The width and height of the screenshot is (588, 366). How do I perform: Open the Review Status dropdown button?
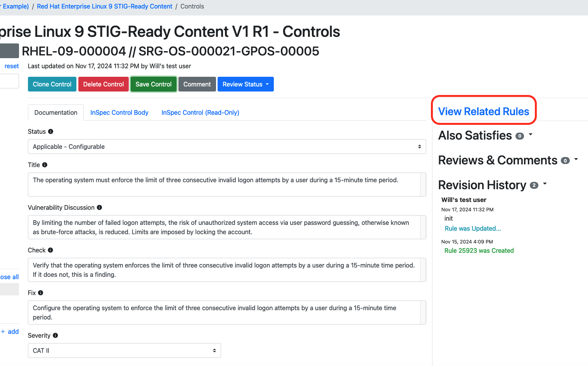pyautogui.click(x=245, y=84)
